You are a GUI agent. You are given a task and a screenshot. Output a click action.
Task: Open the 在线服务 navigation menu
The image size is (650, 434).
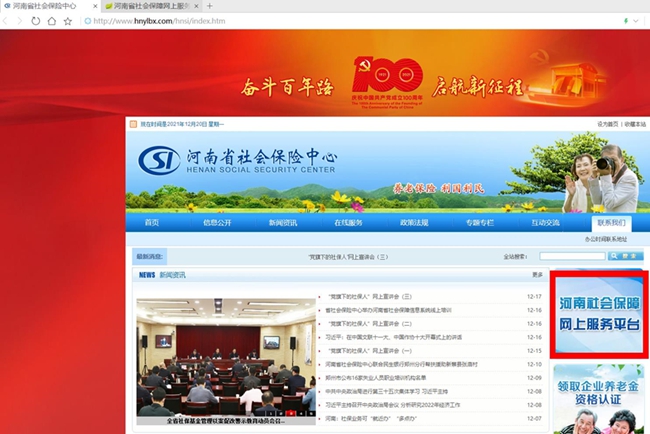point(348,223)
